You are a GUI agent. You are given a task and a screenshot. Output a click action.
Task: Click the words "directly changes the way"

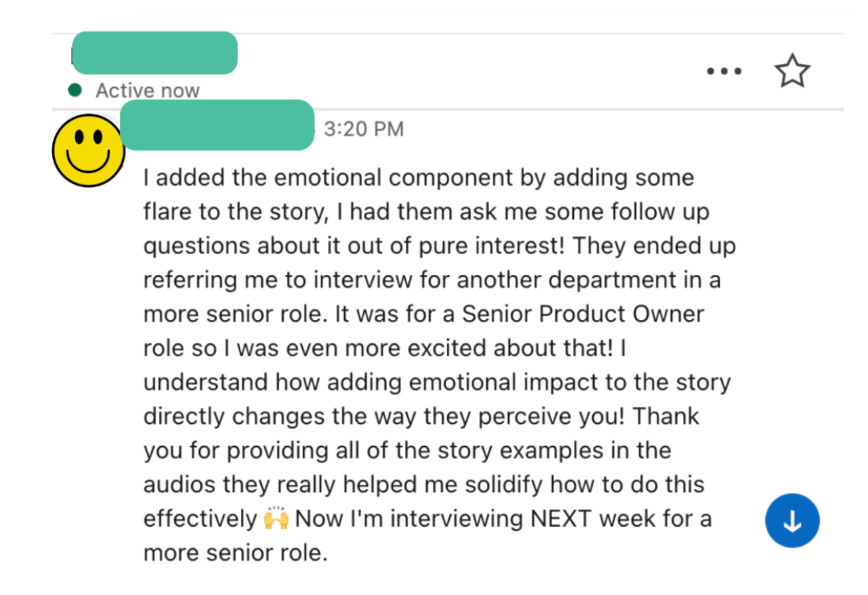278,416
